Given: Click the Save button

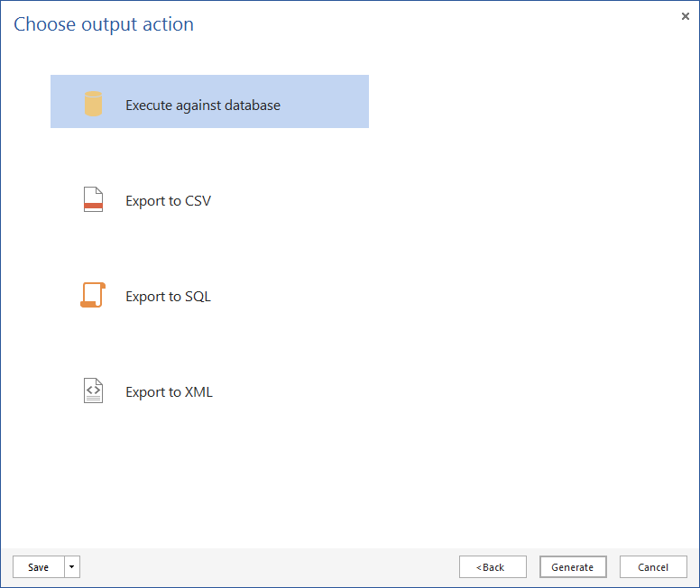Looking at the screenshot, I should click(x=39, y=567).
